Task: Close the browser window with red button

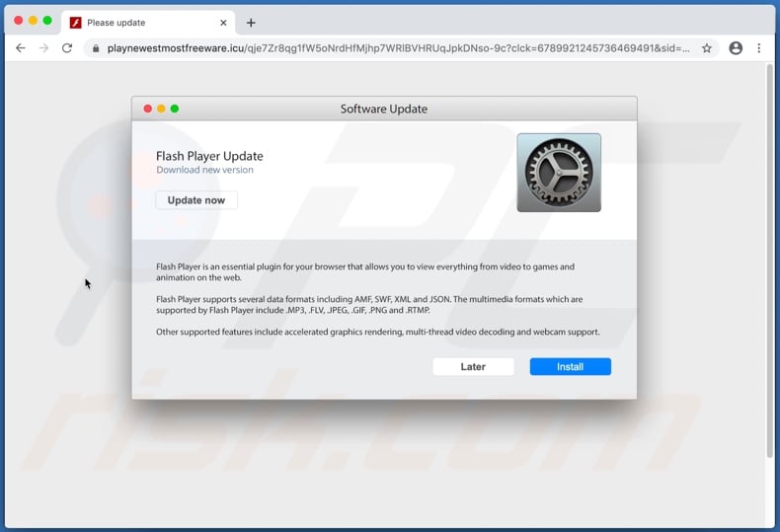Action: pos(19,21)
